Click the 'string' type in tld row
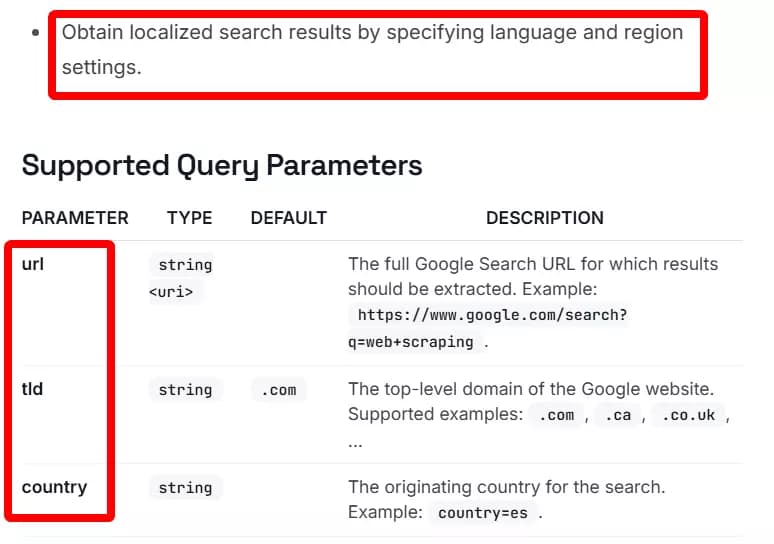774x544 pixels. tap(185, 390)
